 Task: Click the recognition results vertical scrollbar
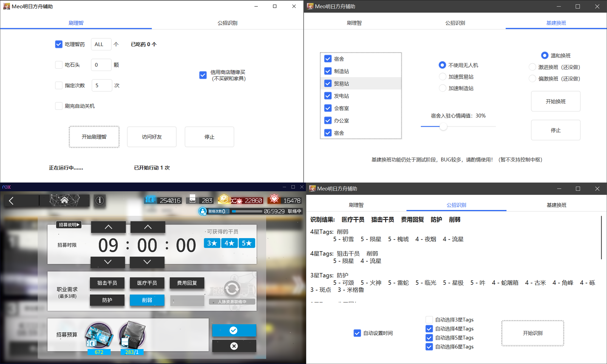click(601, 237)
